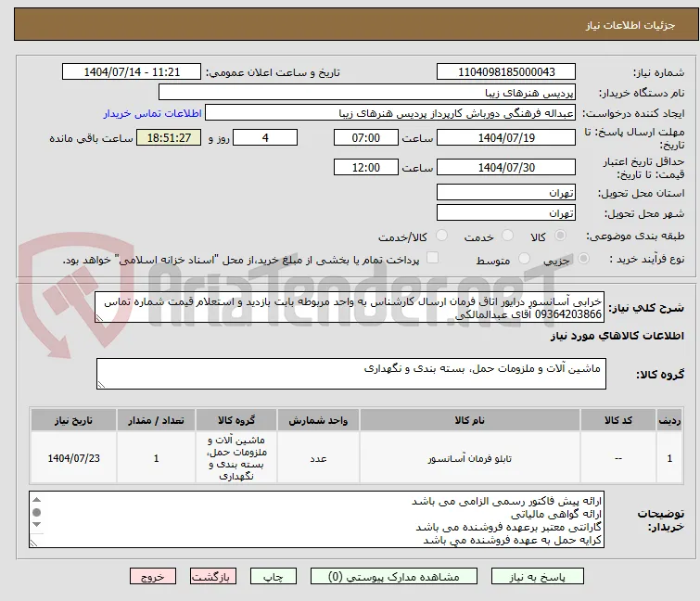This screenshot has width=700, height=601.
Task: Select the کالا radio button
Action: pos(560,236)
